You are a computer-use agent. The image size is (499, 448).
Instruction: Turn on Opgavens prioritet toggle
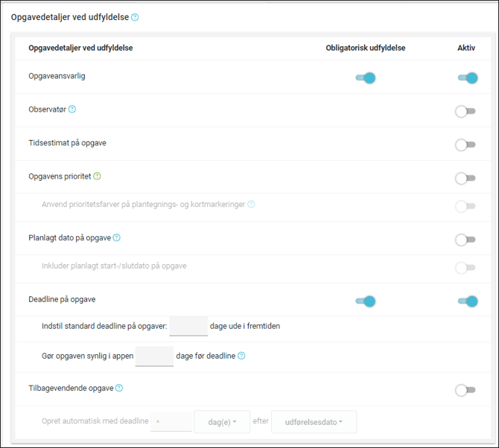[465, 179]
